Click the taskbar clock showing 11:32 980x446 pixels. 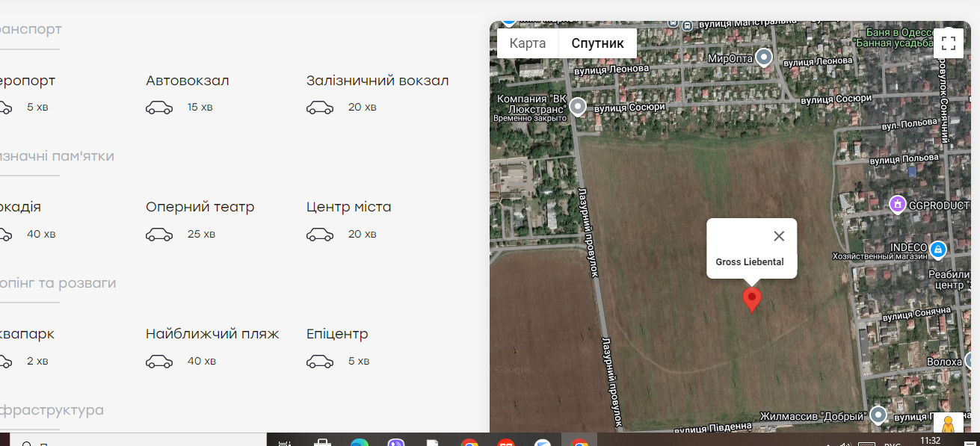pos(930,441)
